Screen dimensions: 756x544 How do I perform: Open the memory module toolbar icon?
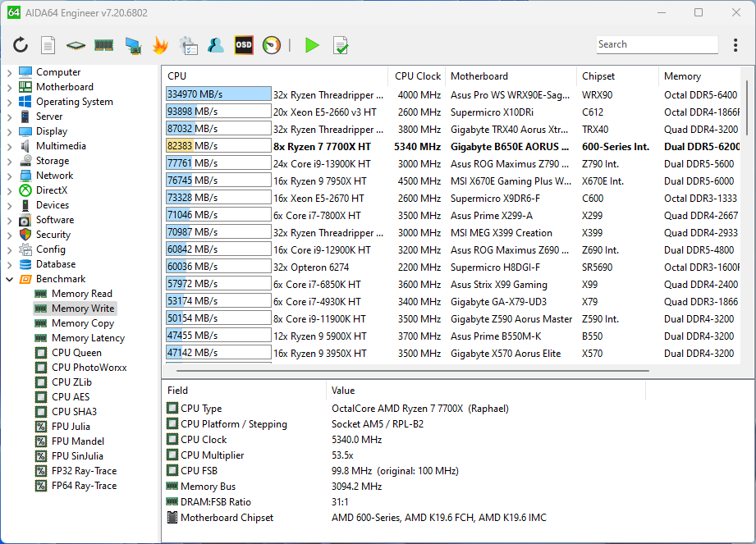pos(103,45)
